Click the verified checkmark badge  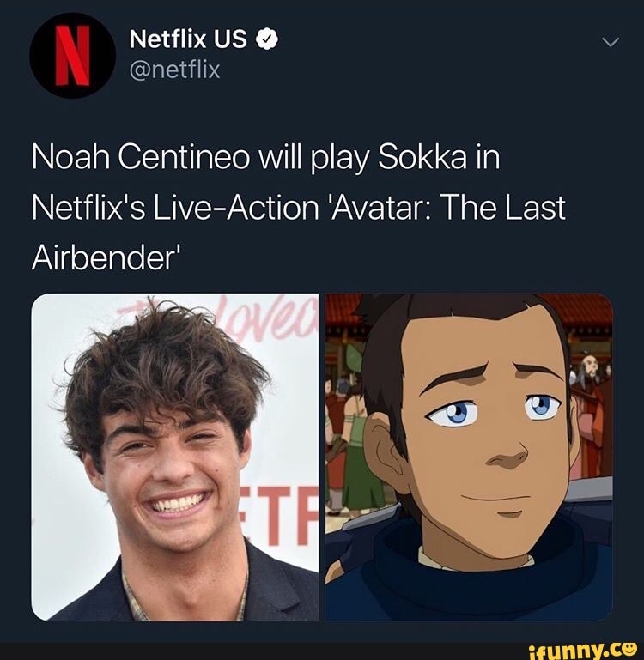coord(266,39)
